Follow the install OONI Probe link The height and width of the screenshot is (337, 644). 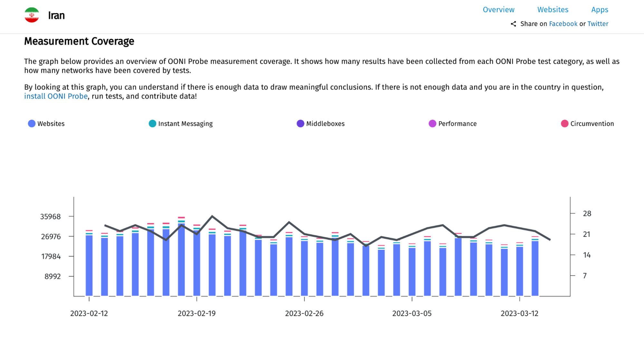56,96
